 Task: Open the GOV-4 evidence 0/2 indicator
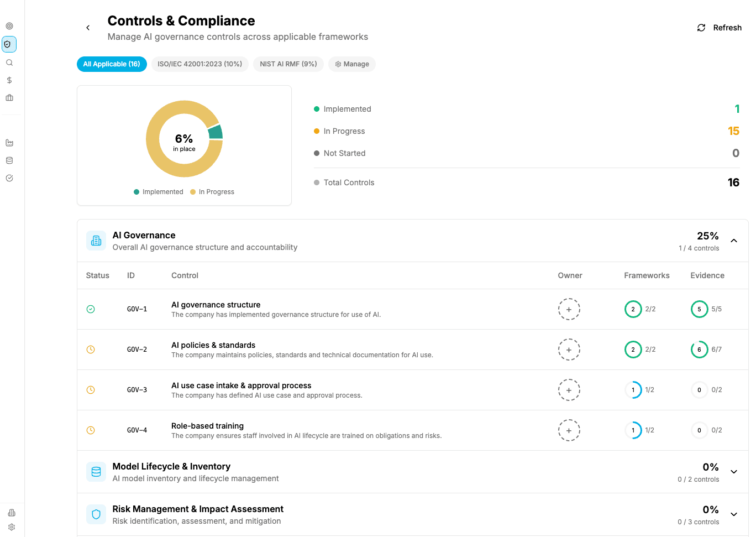pos(706,430)
